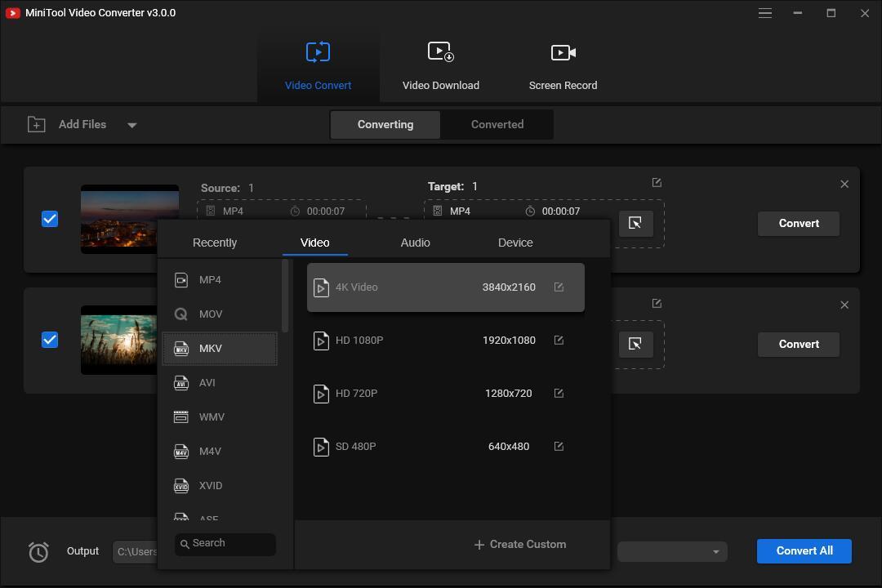Click the M4V format icon
Viewport: 882px width, 588px height.
click(181, 452)
